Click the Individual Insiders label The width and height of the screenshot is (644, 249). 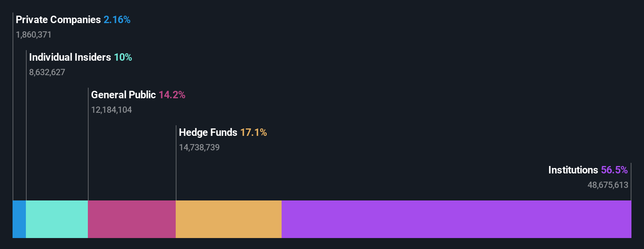pos(70,57)
